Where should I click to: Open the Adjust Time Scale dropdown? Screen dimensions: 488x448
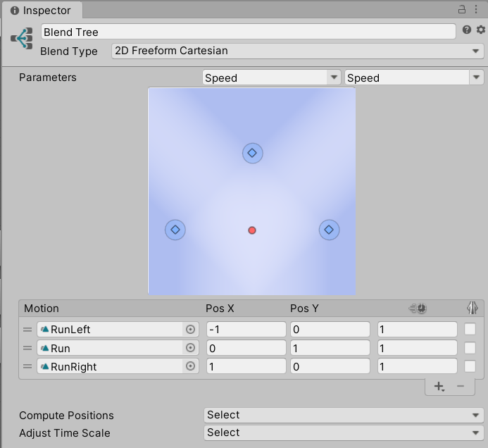tap(344, 433)
